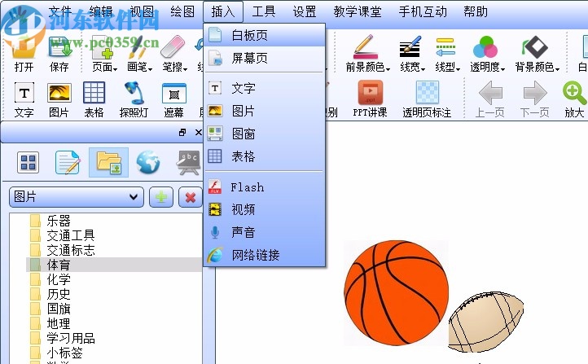Open the Settings (设置) menu
Viewport: 588px width, 364px height.
[x=305, y=11]
